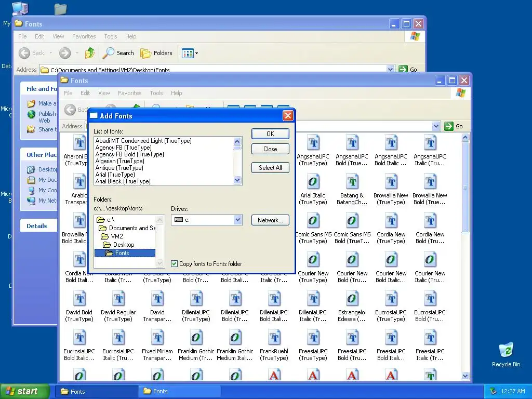Select Arial Black (TrueType) in font list
Viewport: 532px width, 399px height.
coord(123,181)
